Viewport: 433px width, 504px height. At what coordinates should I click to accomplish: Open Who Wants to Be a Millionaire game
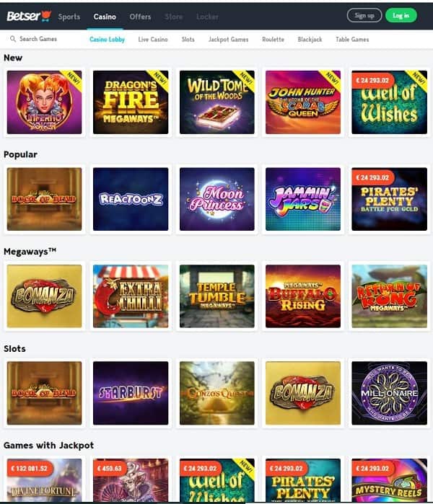389,393
